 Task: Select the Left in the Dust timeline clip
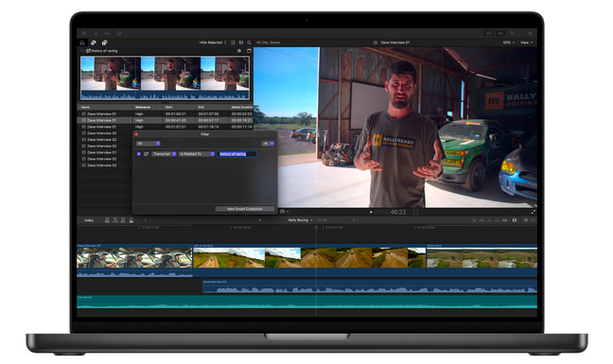click(309, 261)
